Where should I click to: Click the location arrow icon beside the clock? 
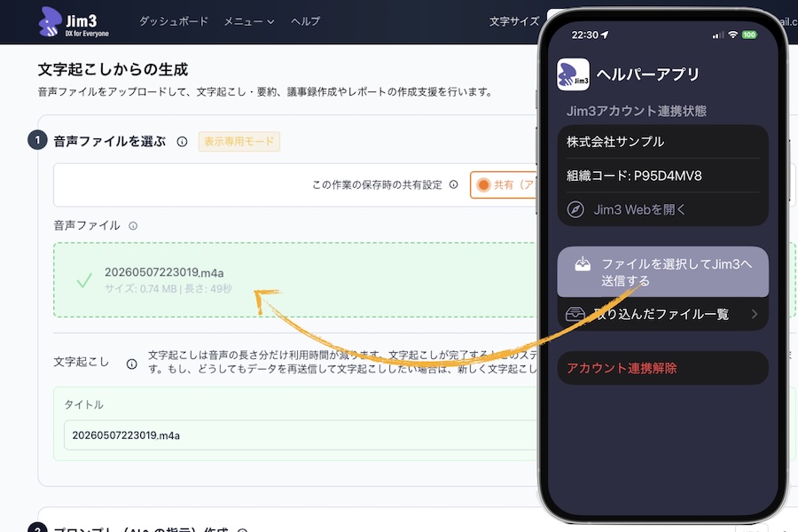tap(605, 35)
